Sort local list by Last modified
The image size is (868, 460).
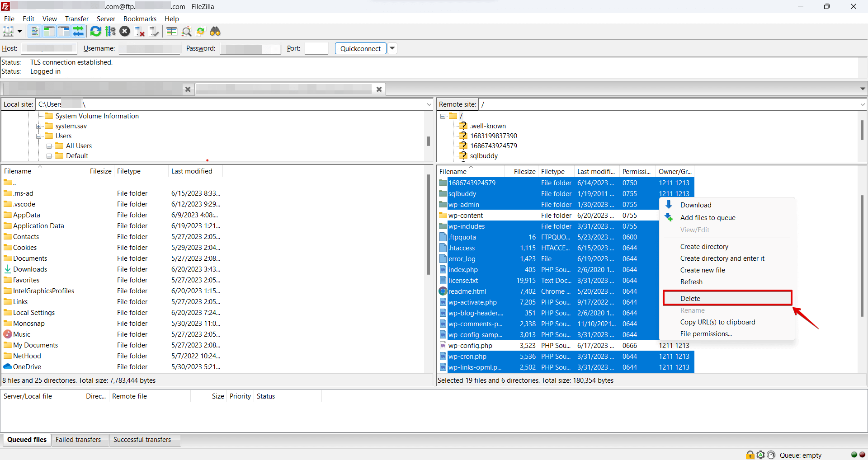(x=195, y=171)
